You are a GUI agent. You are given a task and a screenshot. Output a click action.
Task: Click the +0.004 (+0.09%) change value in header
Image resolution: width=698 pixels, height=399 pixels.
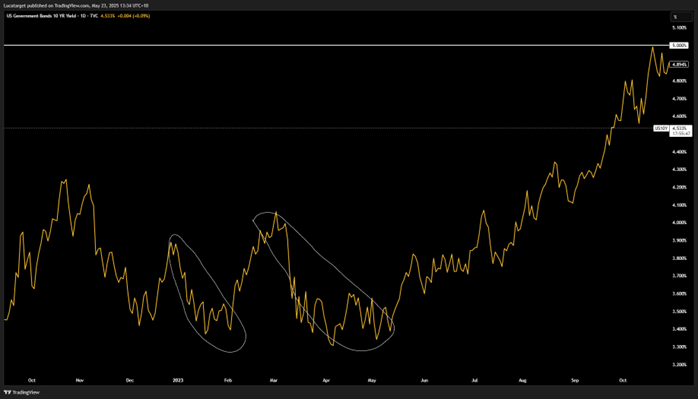pos(134,16)
